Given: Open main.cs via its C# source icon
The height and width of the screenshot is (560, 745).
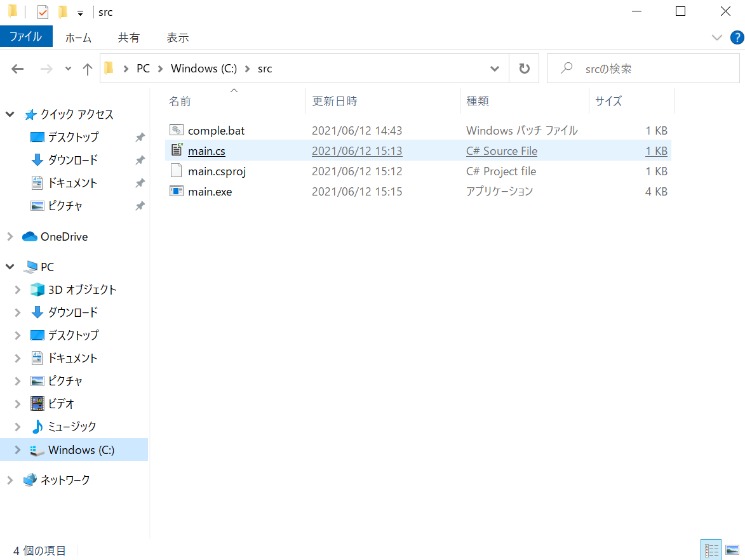Looking at the screenshot, I should (x=177, y=150).
